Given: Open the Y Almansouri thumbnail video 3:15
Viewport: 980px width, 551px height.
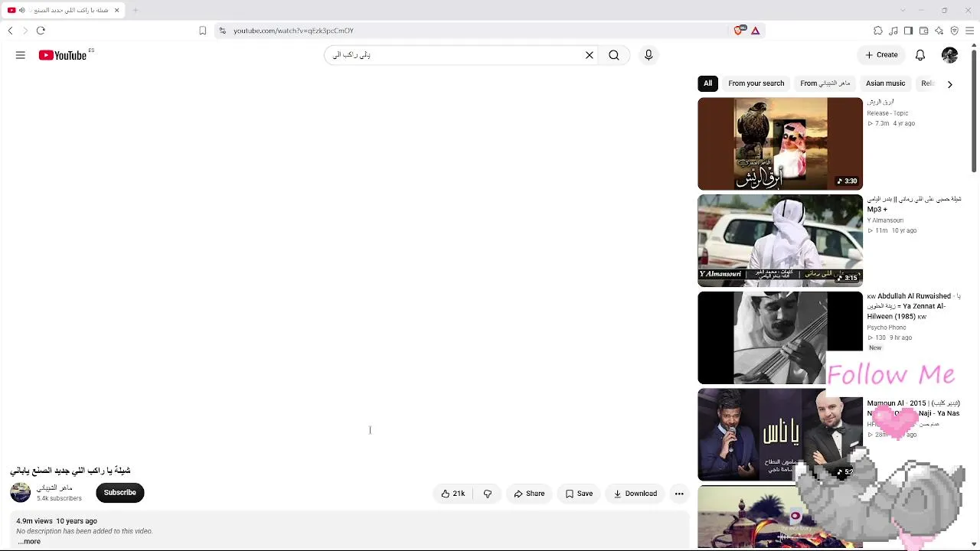Looking at the screenshot, I should click(780, 241).
